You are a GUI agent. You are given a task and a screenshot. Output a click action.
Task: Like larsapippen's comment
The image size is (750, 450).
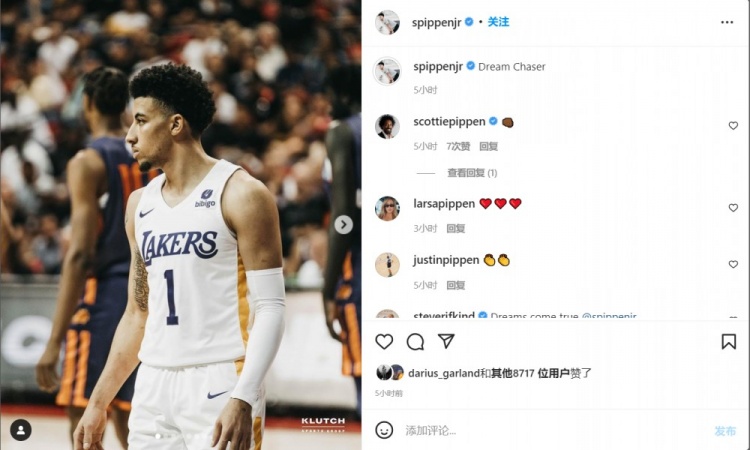(x=733, y=208)
